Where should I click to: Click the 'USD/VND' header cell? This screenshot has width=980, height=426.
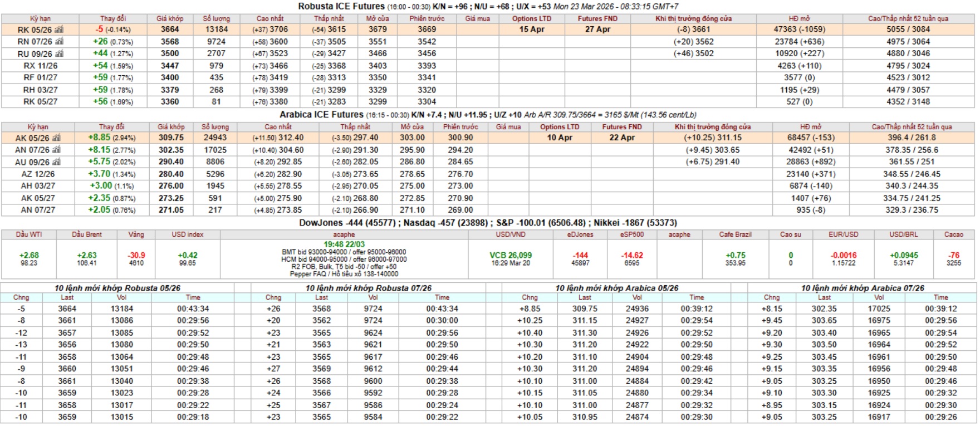510,234
